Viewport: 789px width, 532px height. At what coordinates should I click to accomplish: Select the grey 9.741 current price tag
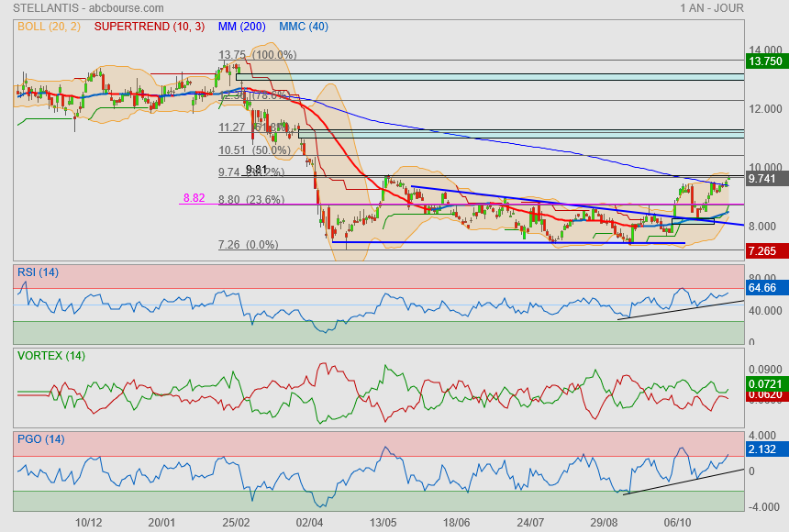(764, 179)
